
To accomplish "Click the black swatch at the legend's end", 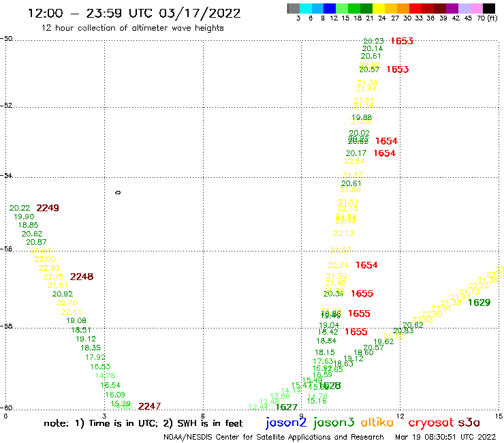I will 488,8.
